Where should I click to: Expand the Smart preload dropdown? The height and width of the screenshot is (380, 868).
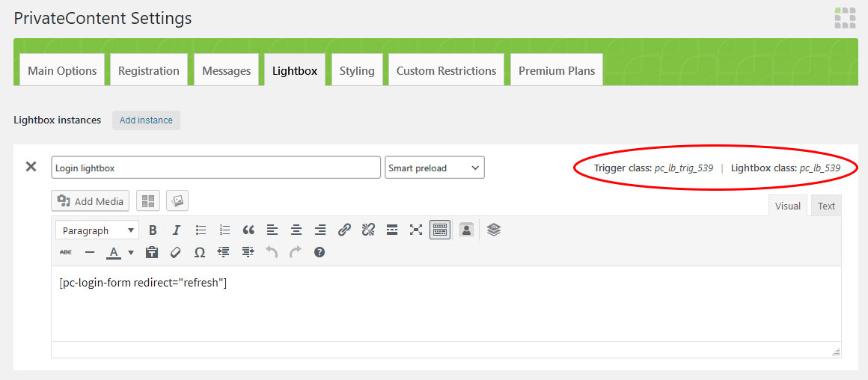click(x=435, y=168)
